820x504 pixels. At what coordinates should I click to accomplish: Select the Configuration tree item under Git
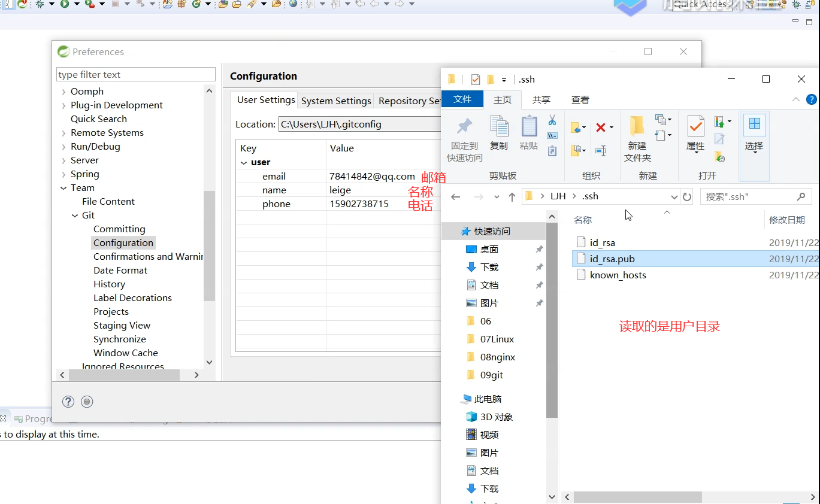pyautogui.click(x=123, y=243)
